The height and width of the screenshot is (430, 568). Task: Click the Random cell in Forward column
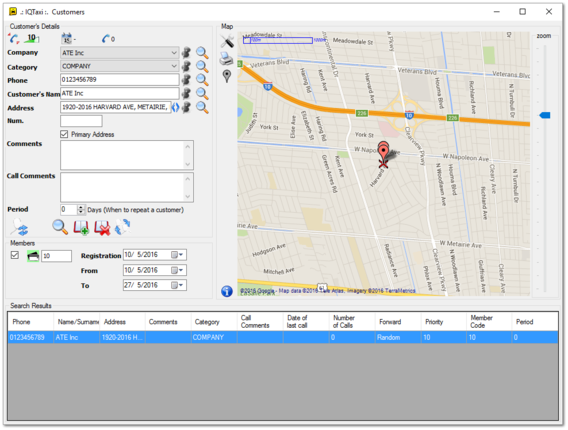398,338
